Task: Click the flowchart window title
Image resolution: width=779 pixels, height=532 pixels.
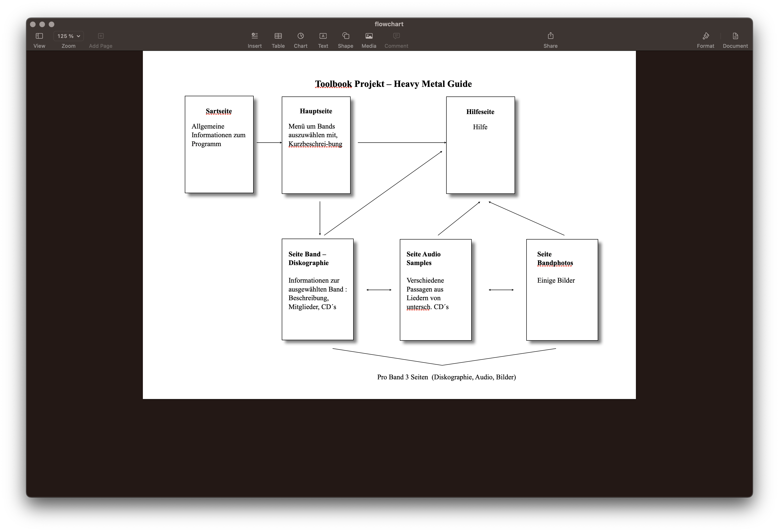Action: pyautogui.click(x=389, y=24)
